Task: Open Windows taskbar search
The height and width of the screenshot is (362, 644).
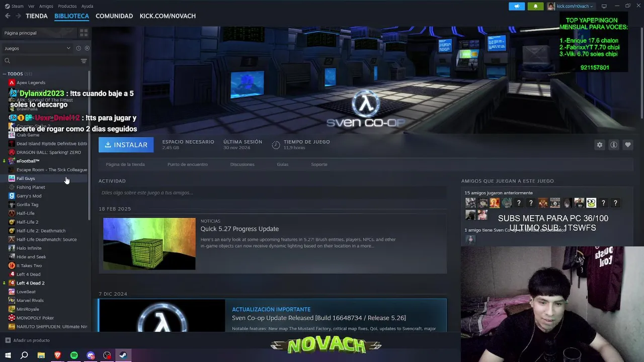Action: pyautogui.click(x=24, y=355)
